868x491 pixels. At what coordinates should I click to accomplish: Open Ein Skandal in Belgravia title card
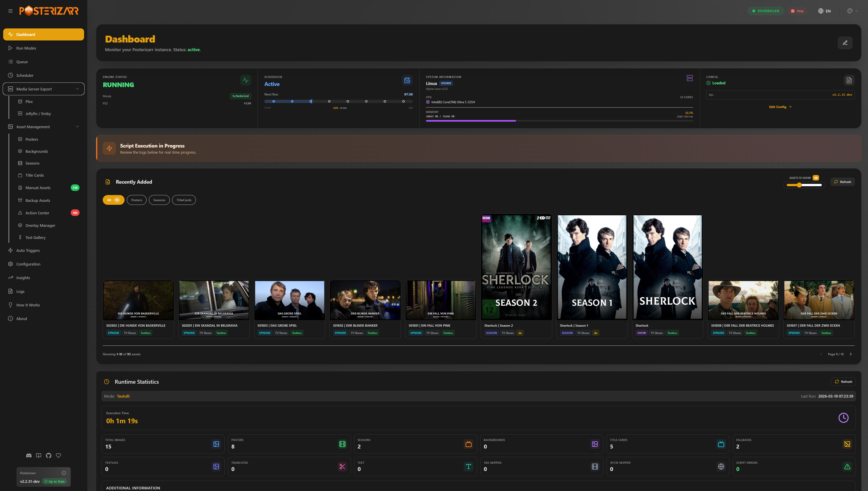click(214, 301)
